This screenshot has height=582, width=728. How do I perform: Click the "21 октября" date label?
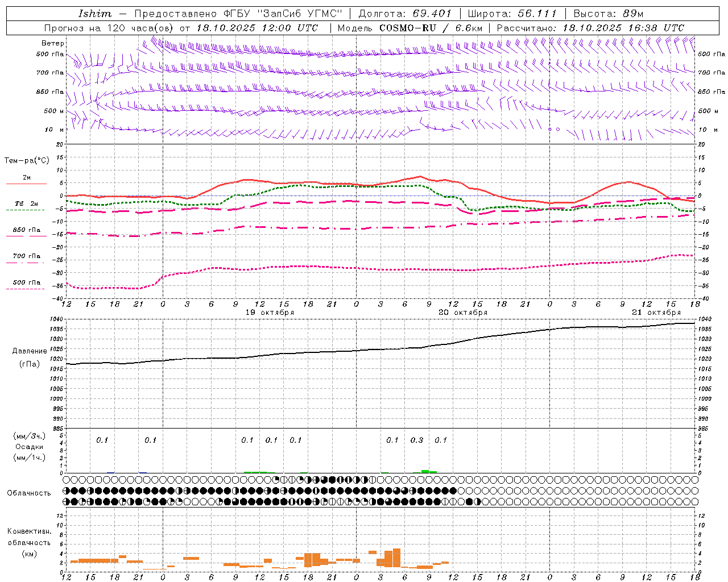pyautogui.click(x=656, y=313)
